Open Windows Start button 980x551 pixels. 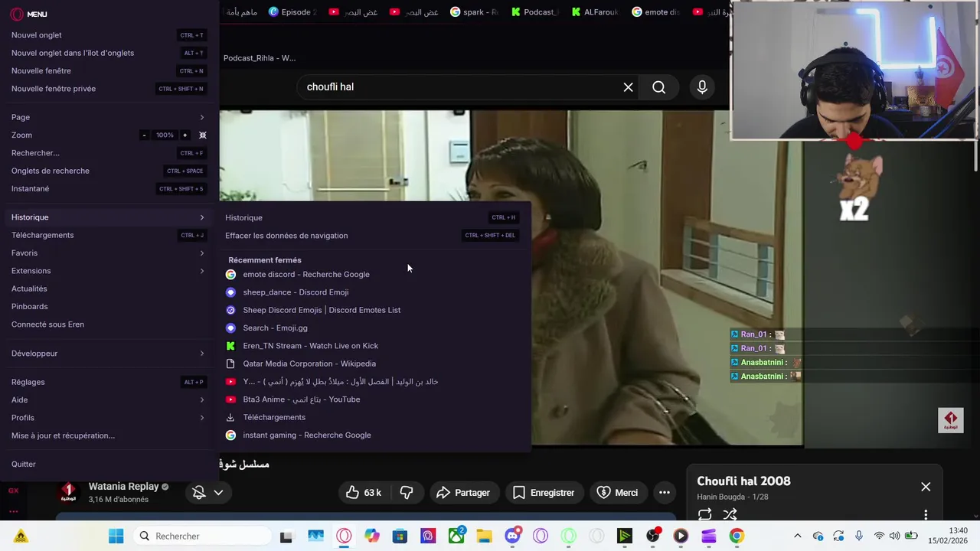[116, 536]
